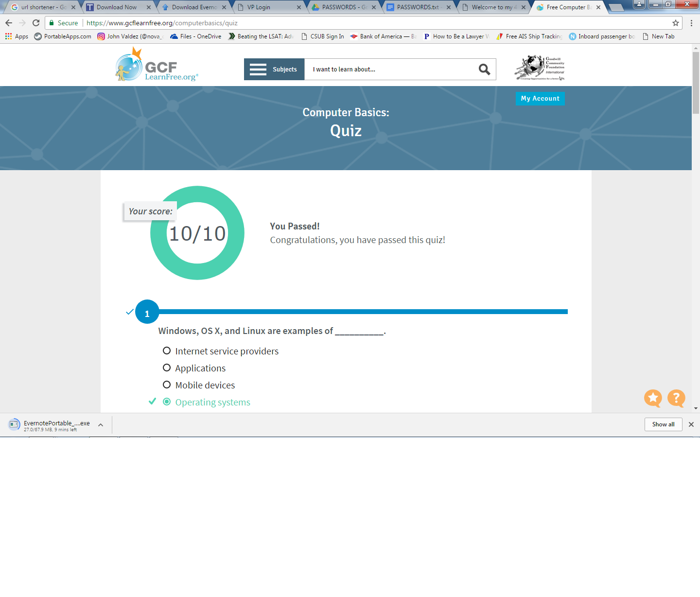The width and height of the screenshot is (700, 597).
Task: Select the Internet service providers option
Action: (167, 351)
